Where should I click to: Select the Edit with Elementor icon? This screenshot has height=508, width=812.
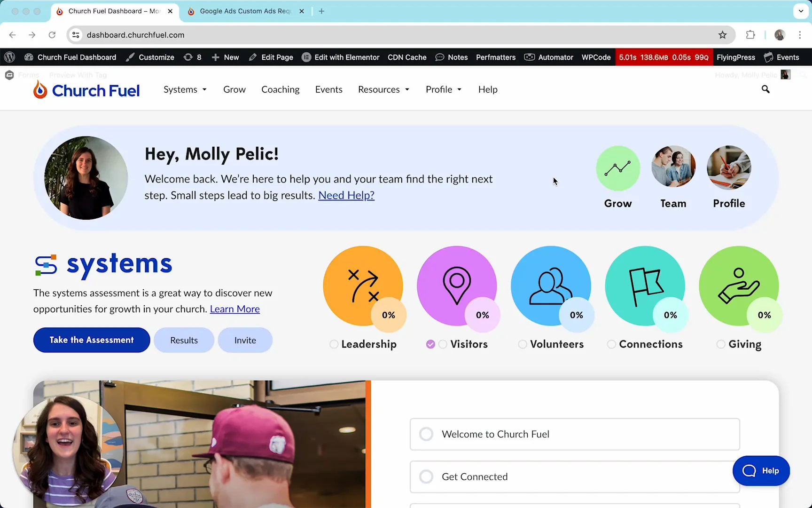(x=306, y=57)
